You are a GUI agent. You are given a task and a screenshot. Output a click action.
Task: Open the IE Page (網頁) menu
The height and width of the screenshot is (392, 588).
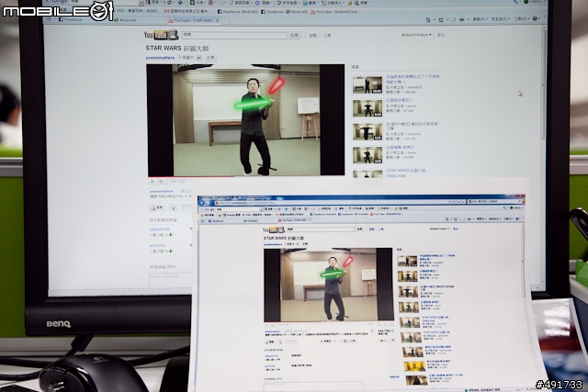point(479,19)
